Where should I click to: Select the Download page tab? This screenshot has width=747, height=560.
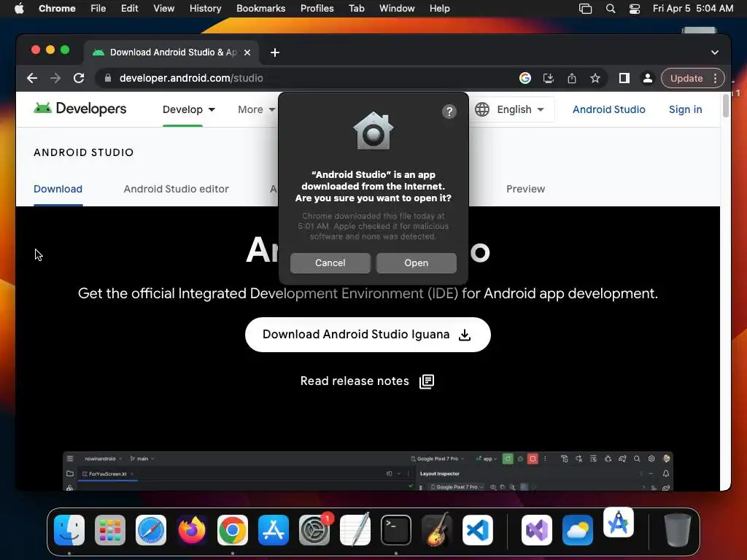58,189
